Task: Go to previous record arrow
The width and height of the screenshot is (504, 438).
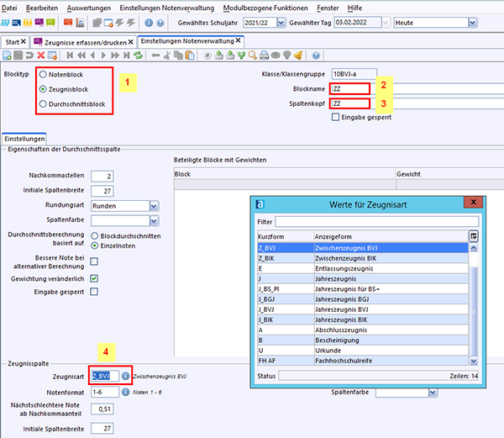Action: tap(92, 55)
